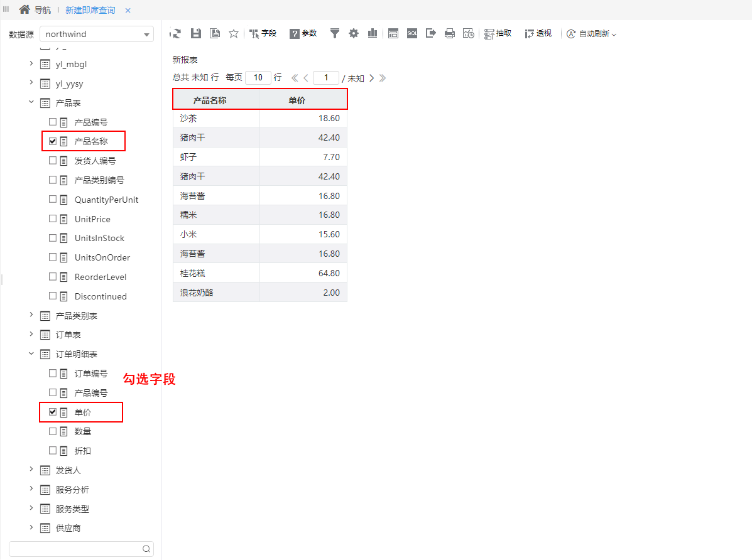
Task: Click the export icon
Action: (x=431, y=33)
